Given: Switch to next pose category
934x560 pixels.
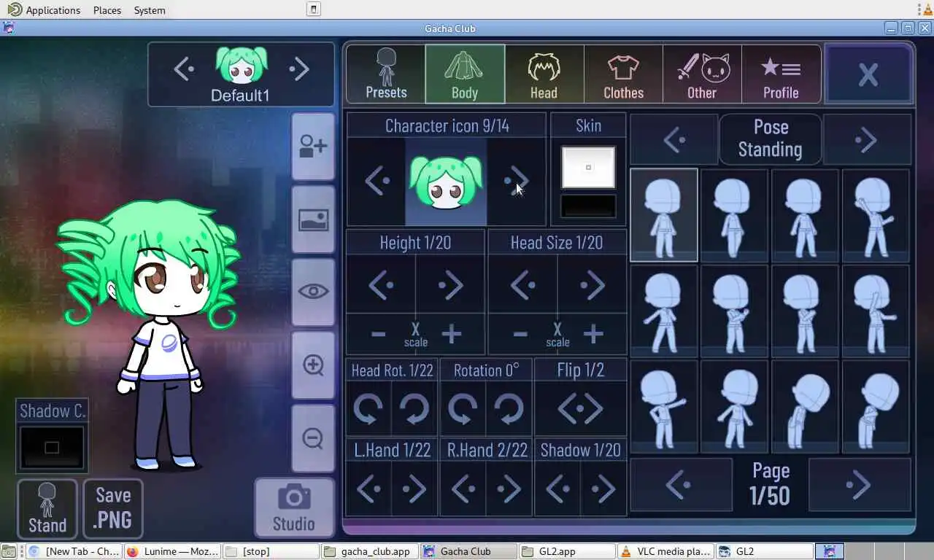Looking at the screenshot, I should pos(867,139).
